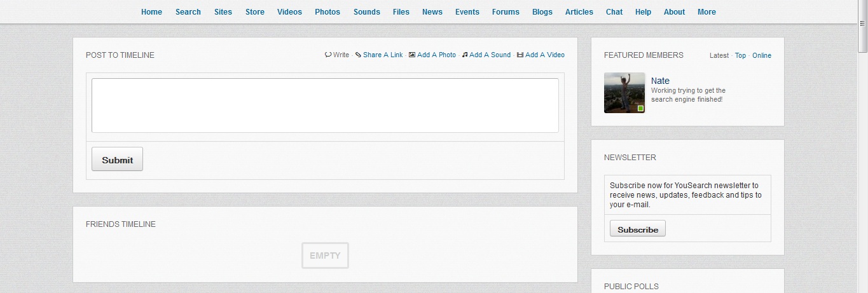This screenshot has height=293, width=868.
Task: Choose Add A Photo post option
Action: 436,55
